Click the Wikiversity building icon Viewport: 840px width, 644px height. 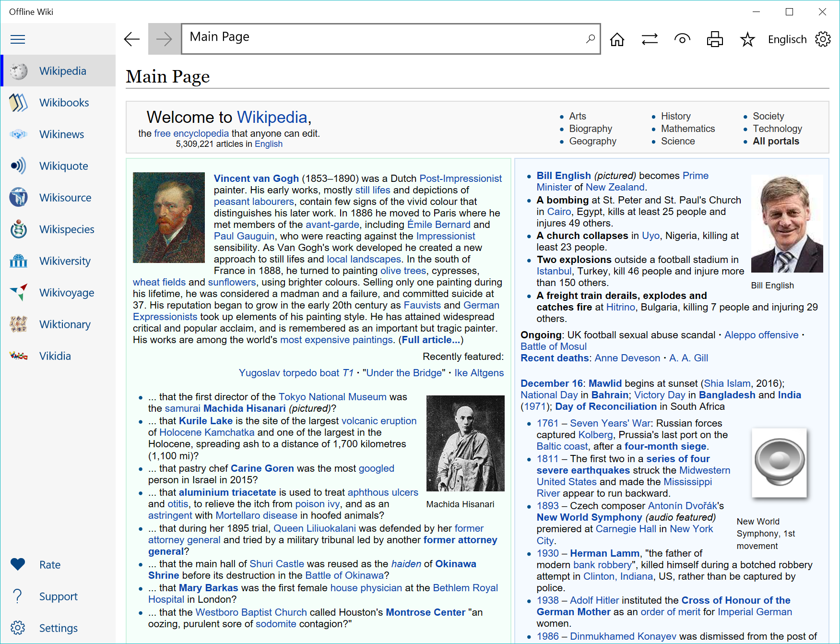(x=18, y=261)
